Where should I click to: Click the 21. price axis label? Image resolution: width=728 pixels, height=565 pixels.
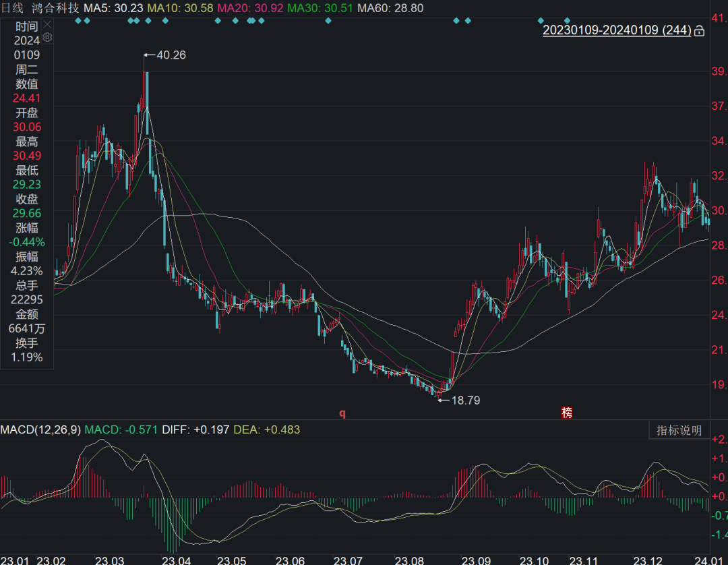(719, 349)
